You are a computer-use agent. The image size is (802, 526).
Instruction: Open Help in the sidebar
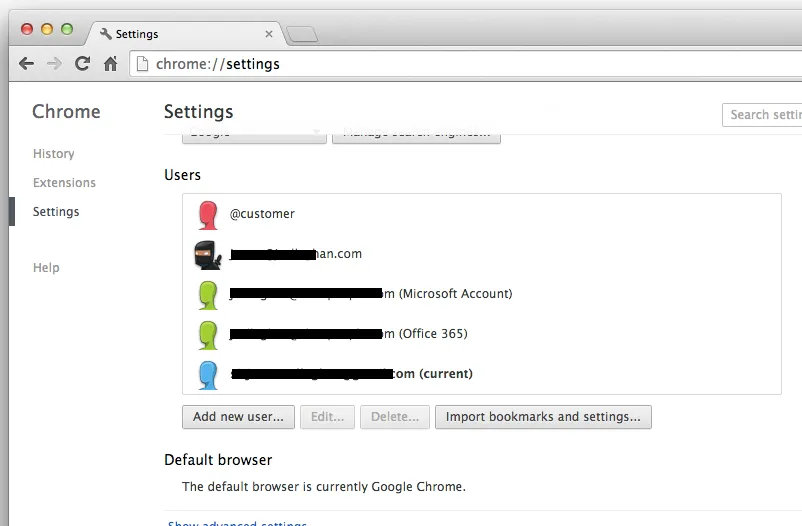(46, 268)
